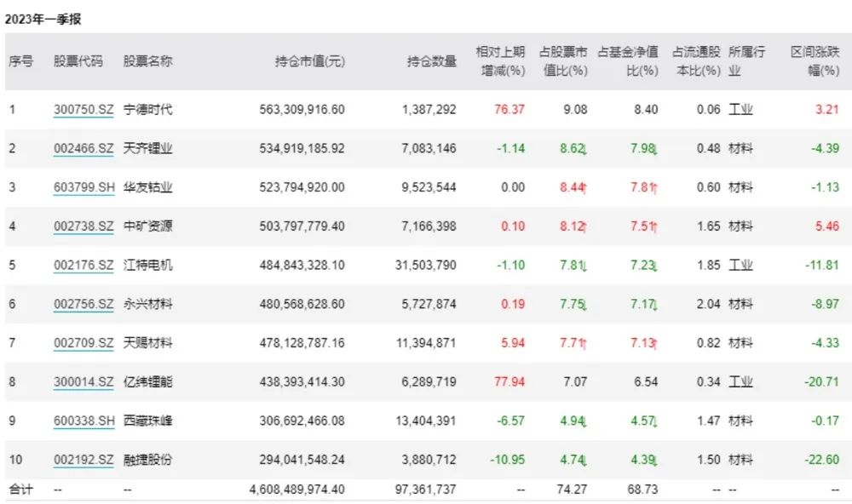
Task: Click the 持仓市值(元) column header
Action: [x=310, y=60]
